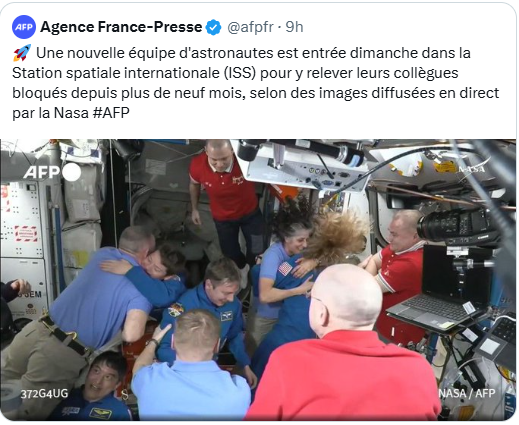Click the laptop shown in the video
This screenshot has width=519, height=425.
pyautogui.click(x=440, y=289)
